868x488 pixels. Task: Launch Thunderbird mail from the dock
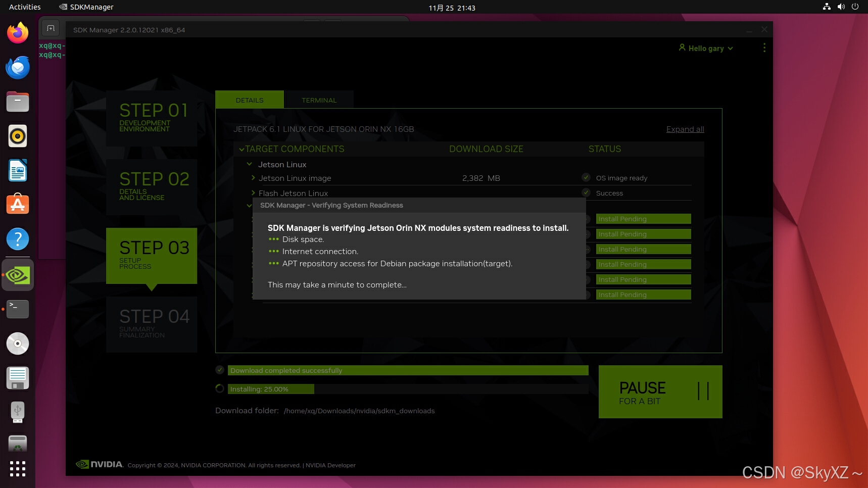[x=18, y=68]
